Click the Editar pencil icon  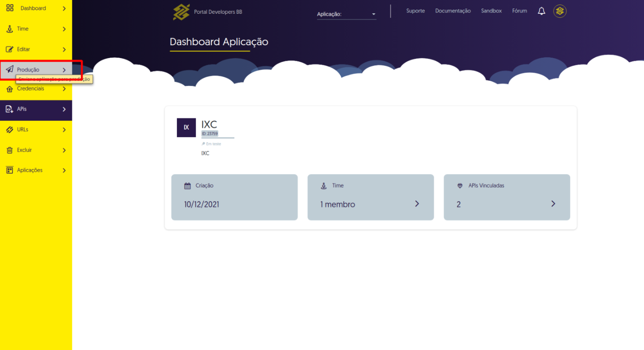9,49
